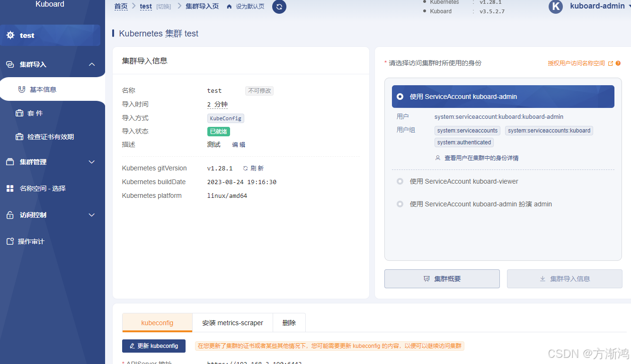Click 设为默认页 link
This screenshot has width=631, height=364.
click(x=250, y=7)
